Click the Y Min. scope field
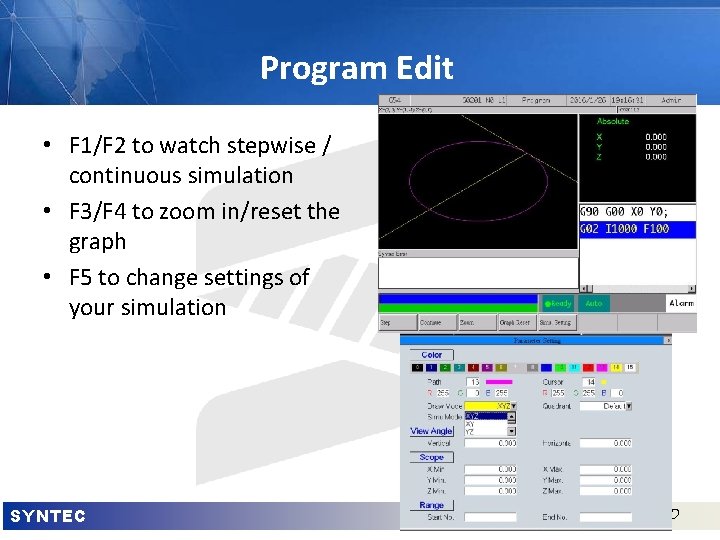The width and height of the screenshot is (720, 540). click(x=490, y=480)
